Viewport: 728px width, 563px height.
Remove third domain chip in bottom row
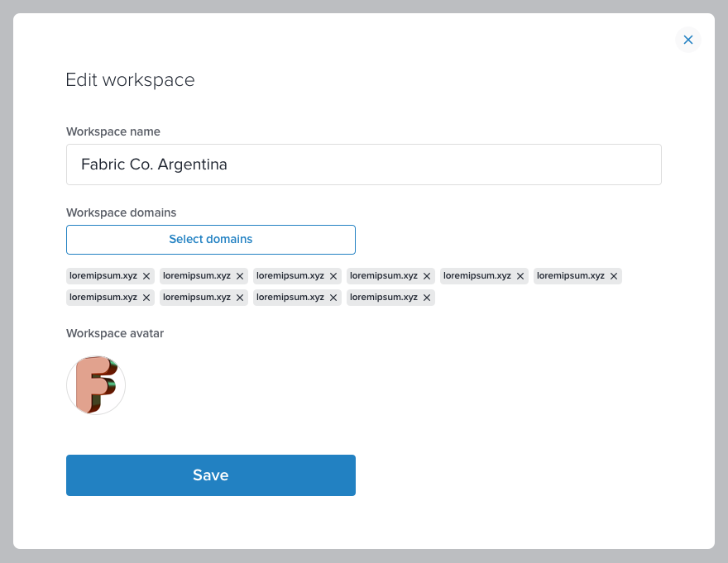333,298
